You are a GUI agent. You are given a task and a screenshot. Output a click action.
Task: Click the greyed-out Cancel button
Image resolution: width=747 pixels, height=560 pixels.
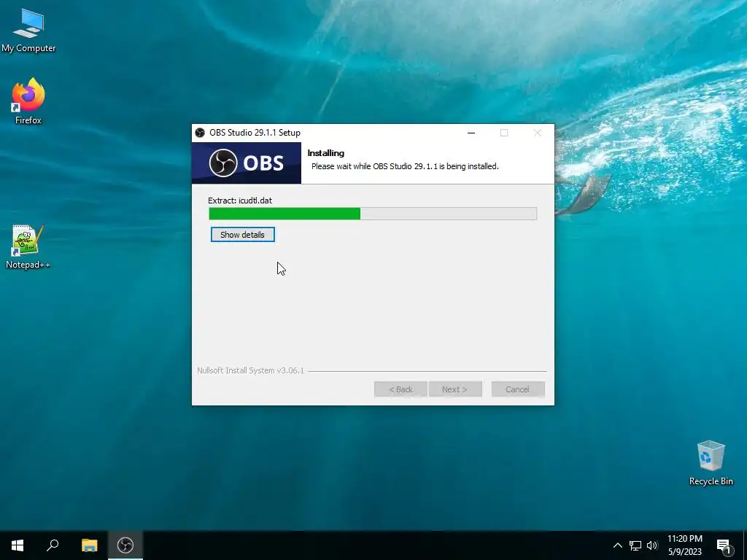pyautogui.click(x=518, y=389)
